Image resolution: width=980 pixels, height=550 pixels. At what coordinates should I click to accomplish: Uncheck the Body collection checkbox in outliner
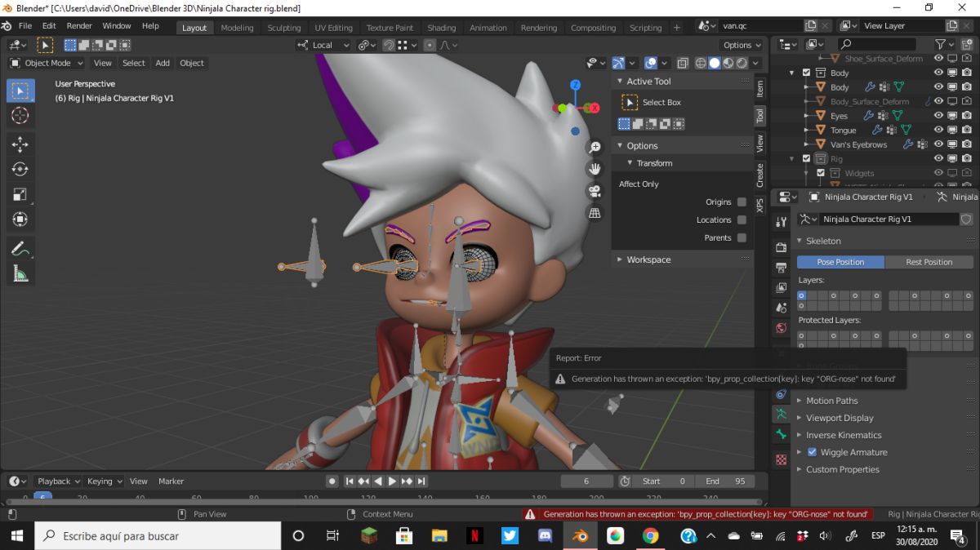pyautogui.click(x=807, y=73)
